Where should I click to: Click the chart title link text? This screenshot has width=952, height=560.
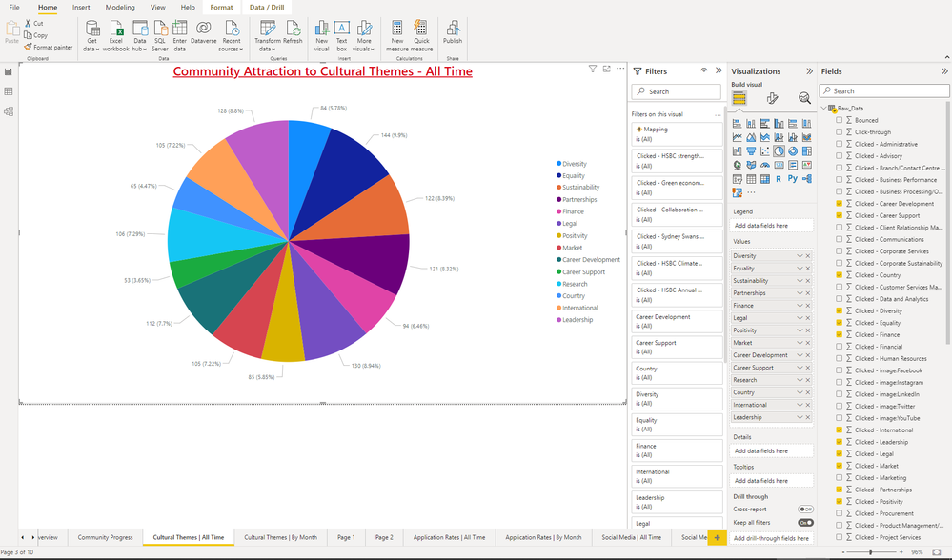click(322, 71)
